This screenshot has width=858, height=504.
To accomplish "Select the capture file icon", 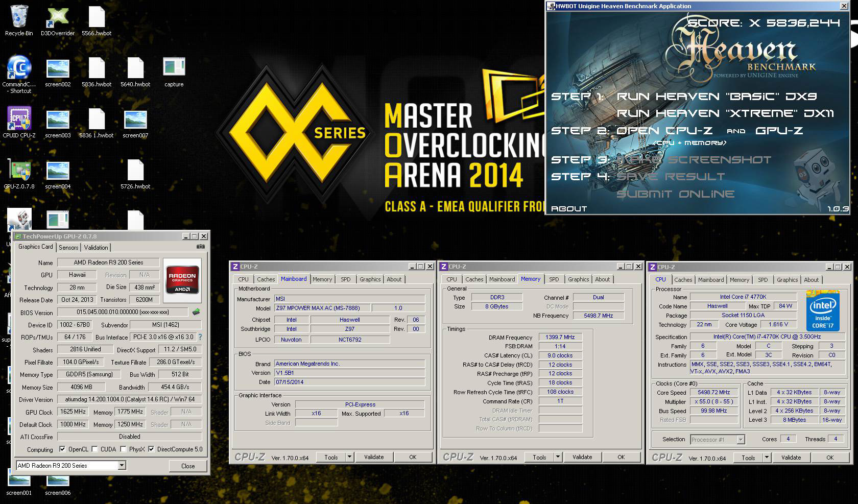I will (174, 71).
